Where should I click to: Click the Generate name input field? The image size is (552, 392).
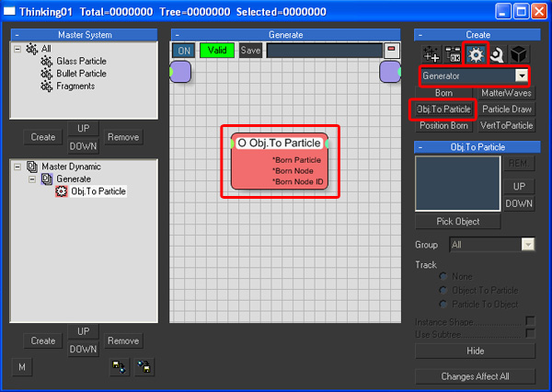[x=325, y=51]
